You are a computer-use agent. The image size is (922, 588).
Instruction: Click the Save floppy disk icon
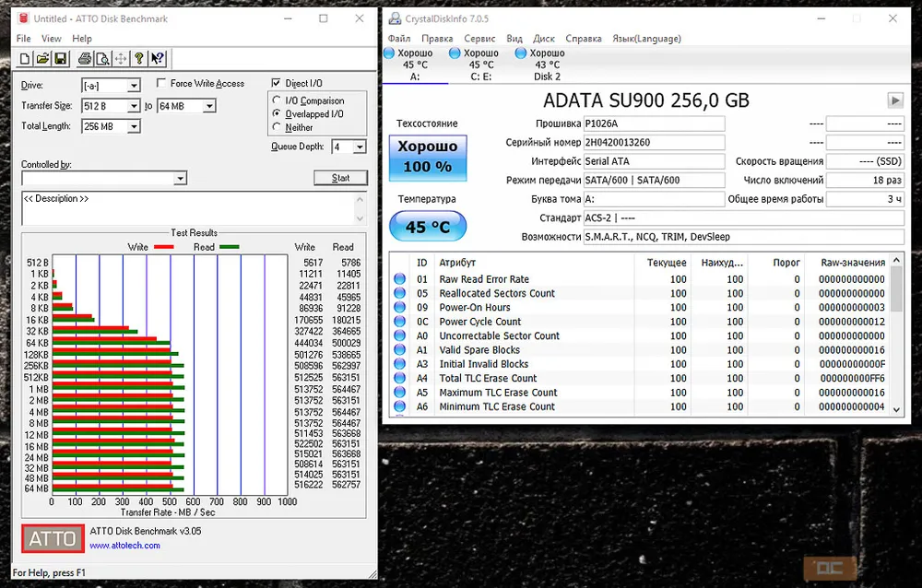click(60, 59)
